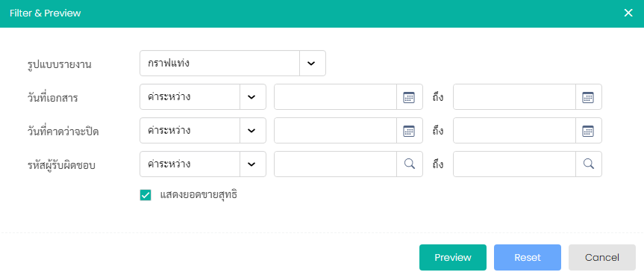Expand the รูปแบบรายงาน dropdown arrow
Viewport: 644px width, 278px height.
312,64
